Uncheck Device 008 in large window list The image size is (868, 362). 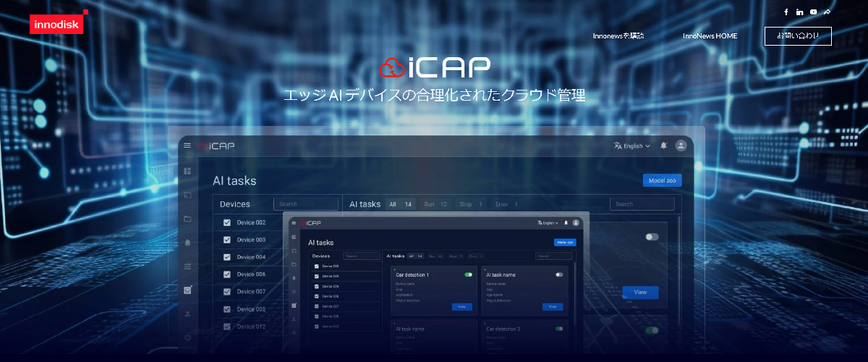[x=227, y=309]
